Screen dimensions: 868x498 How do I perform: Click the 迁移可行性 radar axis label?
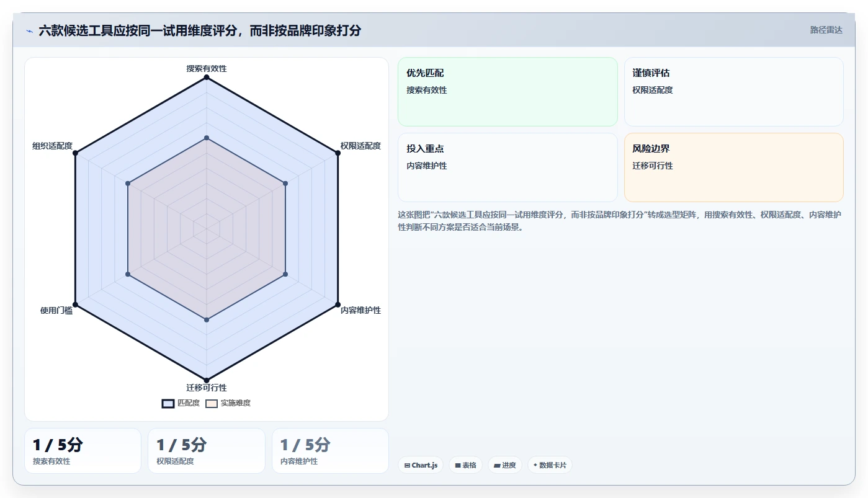point(207,388)
